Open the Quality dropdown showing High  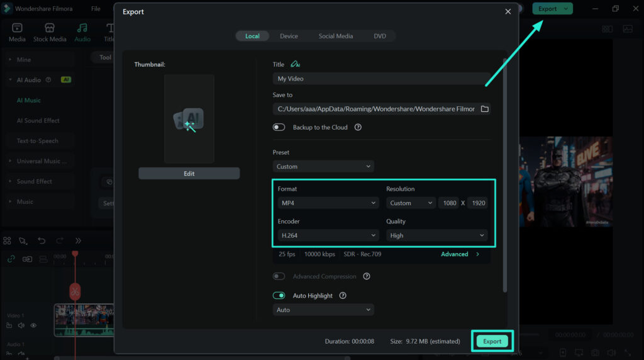tap(437, 235)
